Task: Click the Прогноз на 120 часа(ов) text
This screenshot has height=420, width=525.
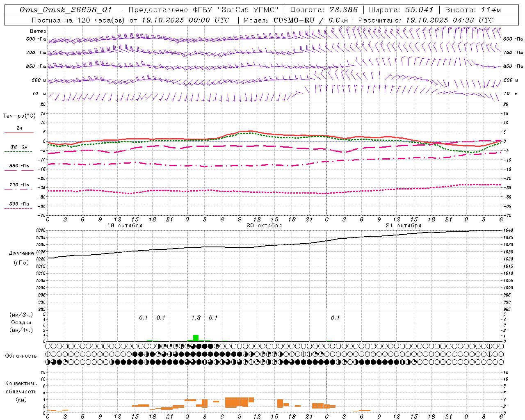Action: click(x=79, y=20)
